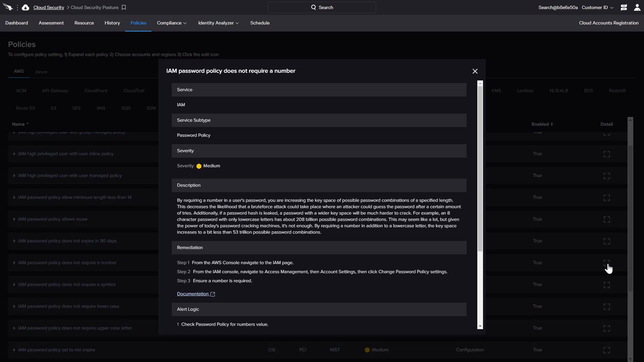Expand the Identity Analyzer dropdown

218,23
